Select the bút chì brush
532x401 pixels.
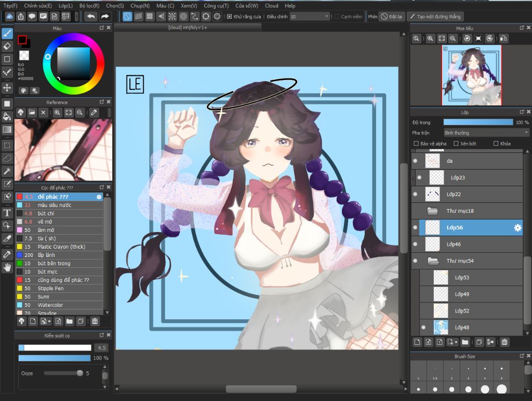pos(59,213)
